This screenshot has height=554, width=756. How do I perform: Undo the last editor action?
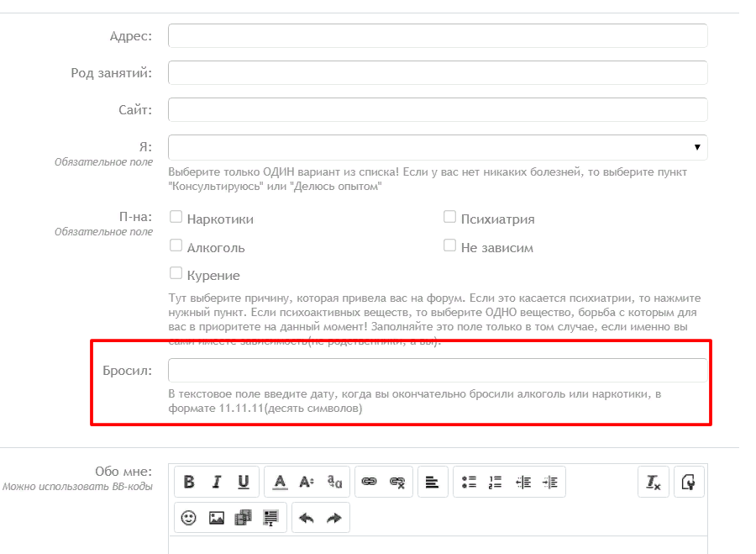307,518
